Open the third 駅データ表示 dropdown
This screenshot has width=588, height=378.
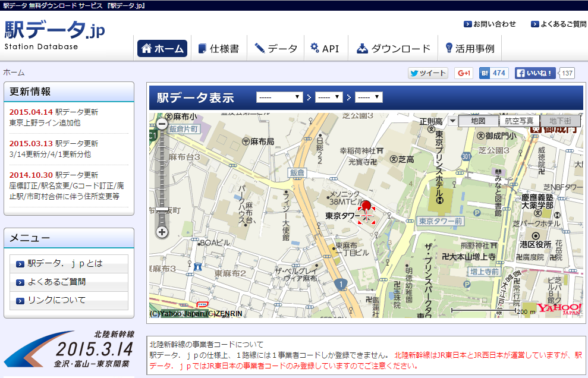pos(369,97)
